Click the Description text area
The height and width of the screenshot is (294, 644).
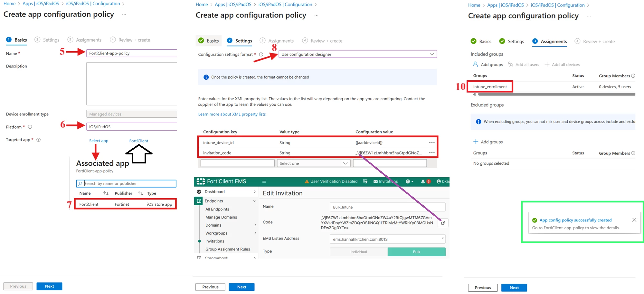click(x=132, y=84)
